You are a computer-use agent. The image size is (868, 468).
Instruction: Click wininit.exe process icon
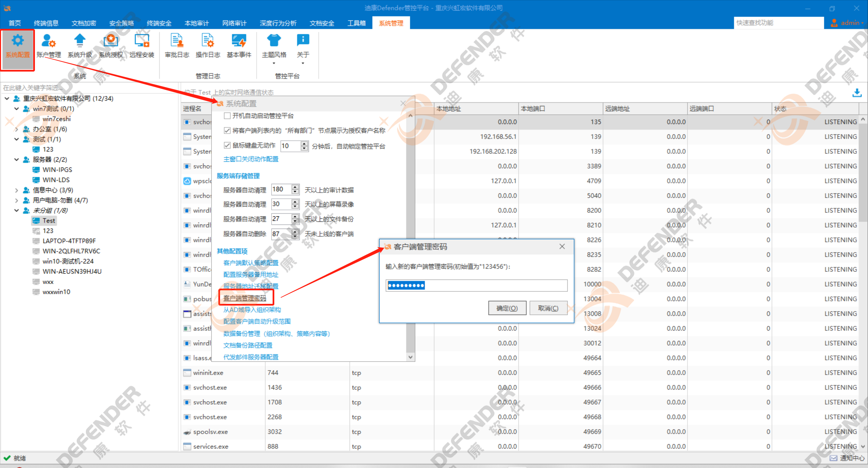(x=187, y=373)
